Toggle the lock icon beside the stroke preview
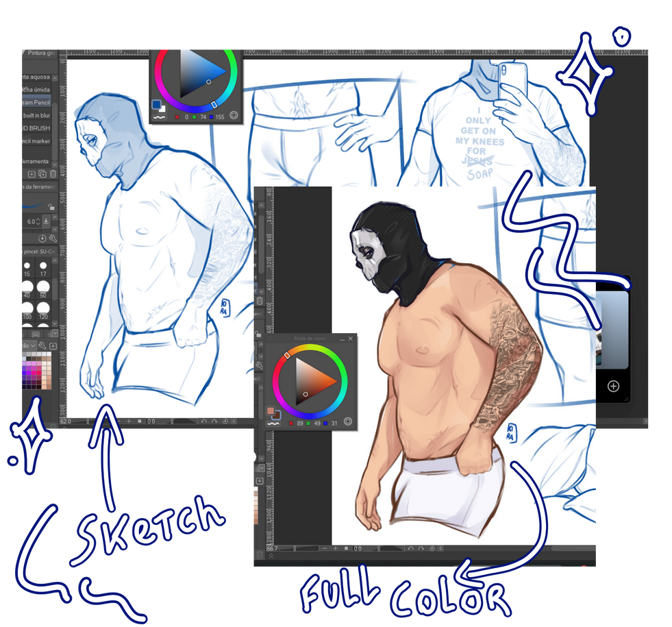The height and width of the screenshot is (627, 672). tap(52, 207)
